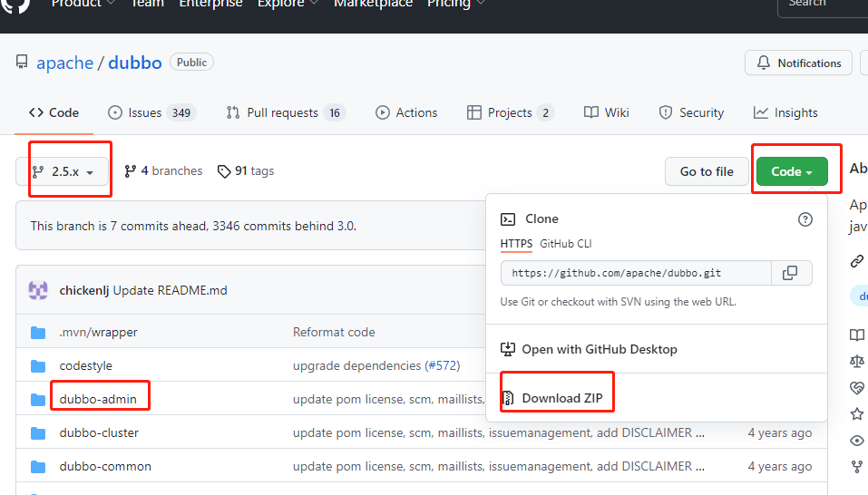
Task: Open the dubbo-cluster folder
Action: point(99,432)
